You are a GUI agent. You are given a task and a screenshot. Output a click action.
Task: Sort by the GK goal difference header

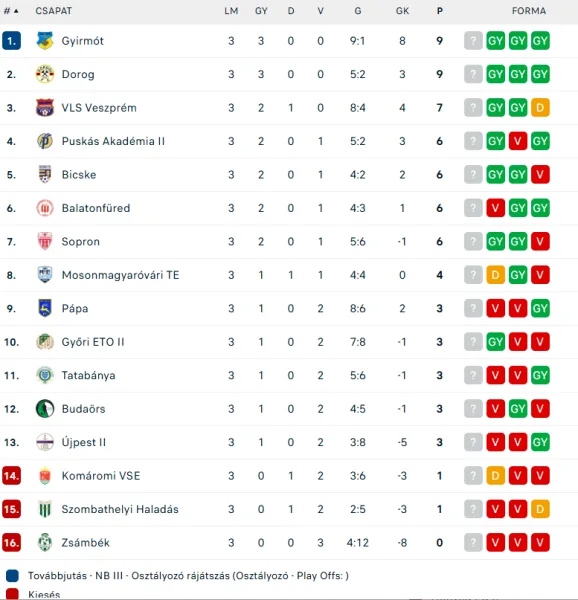point(402,11)
